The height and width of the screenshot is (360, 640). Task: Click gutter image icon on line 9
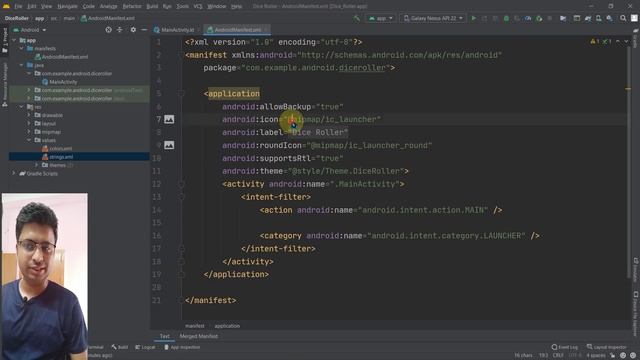(x=169, y=145)
